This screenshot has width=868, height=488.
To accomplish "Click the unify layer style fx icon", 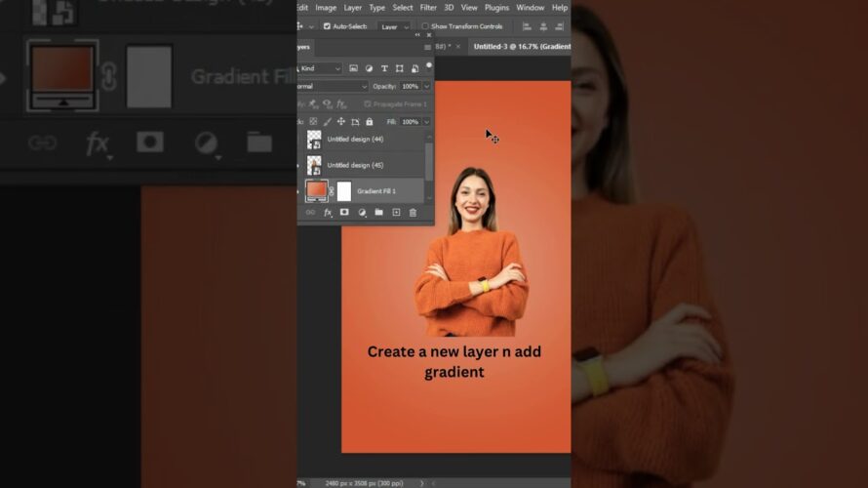I will (341, 104).
